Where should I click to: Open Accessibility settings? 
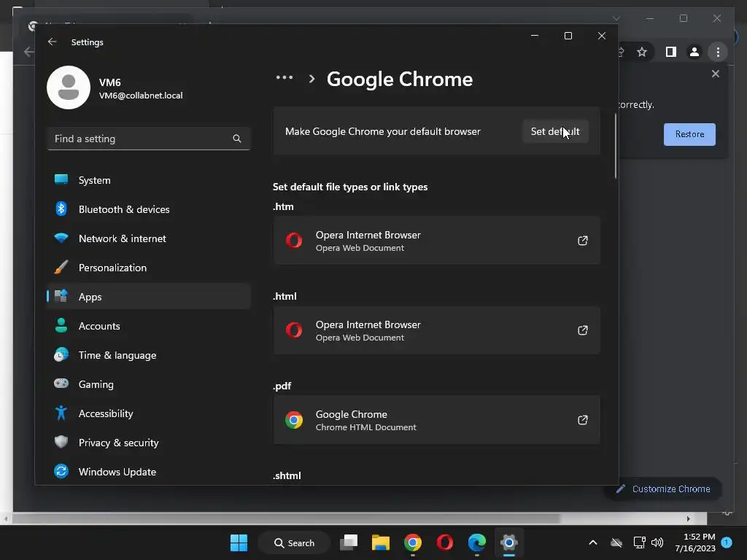pos(149,413)
